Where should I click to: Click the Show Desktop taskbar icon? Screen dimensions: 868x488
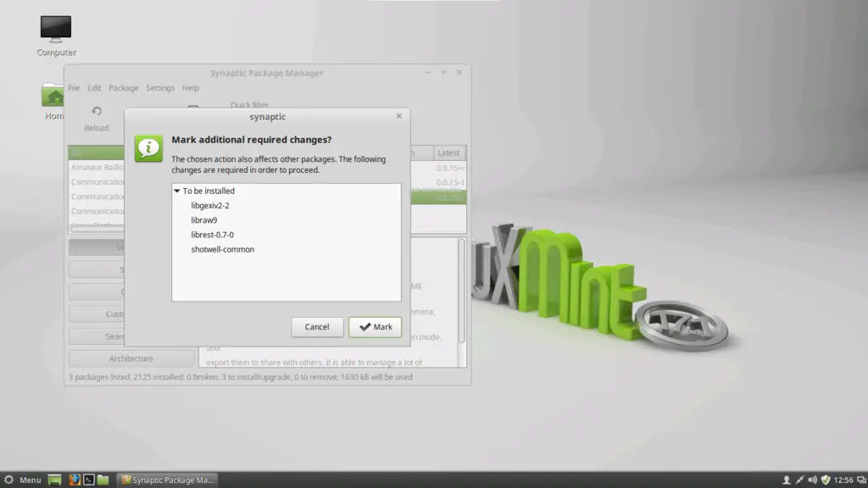coord(54,480)
